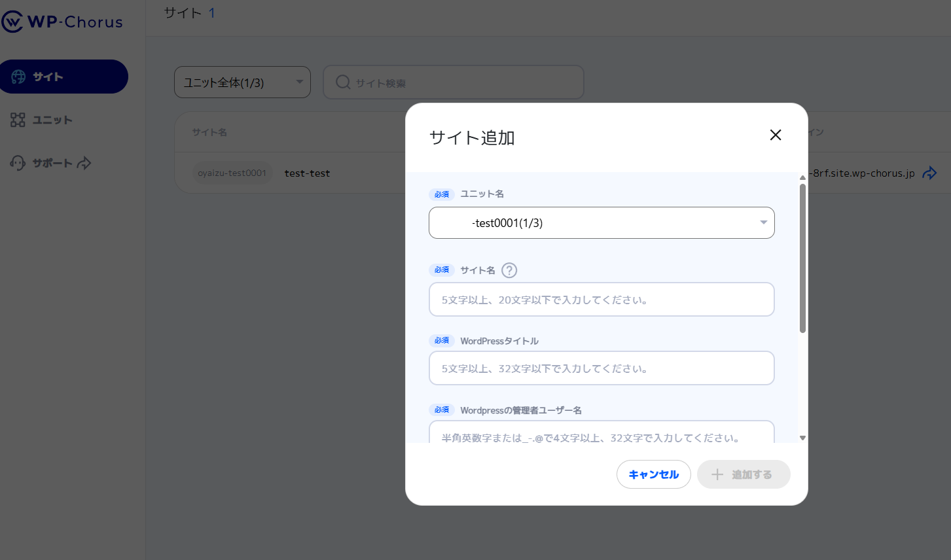Click the site.wp-chorus.jp domain text
The height and width of the screenshot is (560, 951).
(861, 173)
